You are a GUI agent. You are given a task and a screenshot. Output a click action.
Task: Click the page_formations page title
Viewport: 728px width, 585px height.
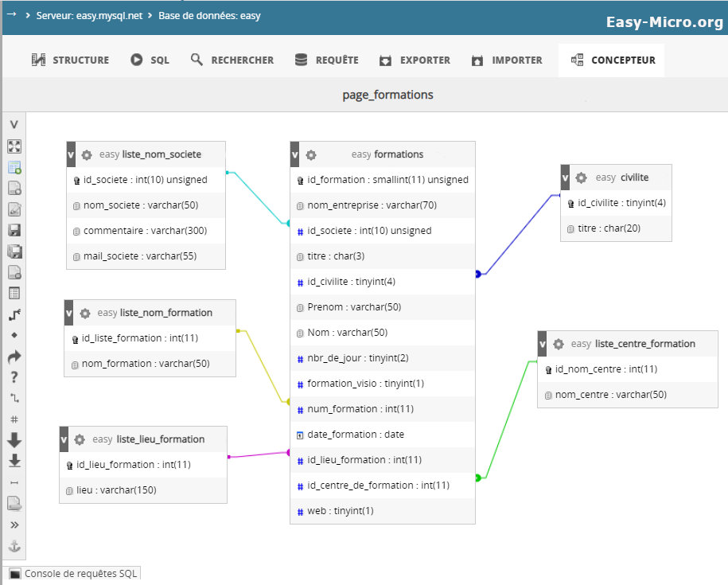coord(387,95)
